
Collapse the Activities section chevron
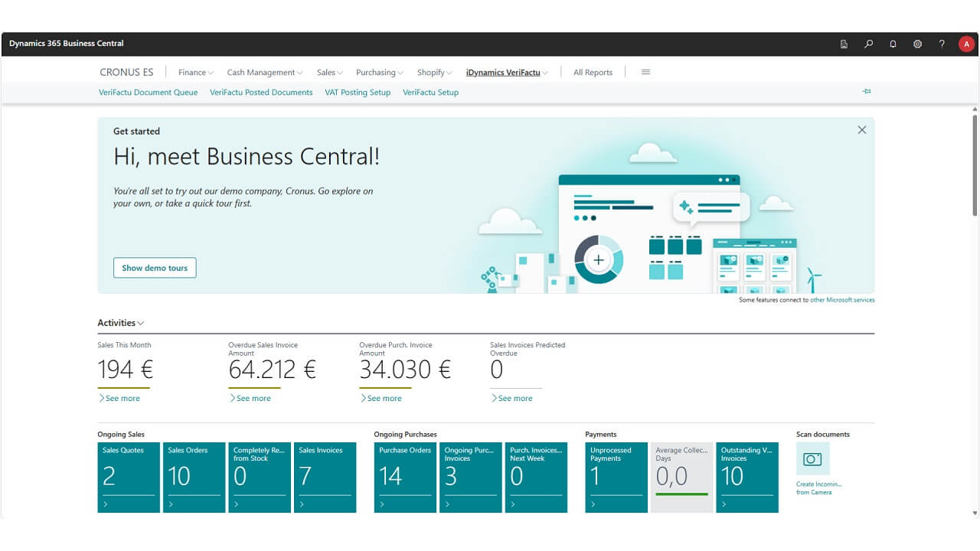point(140,324)
